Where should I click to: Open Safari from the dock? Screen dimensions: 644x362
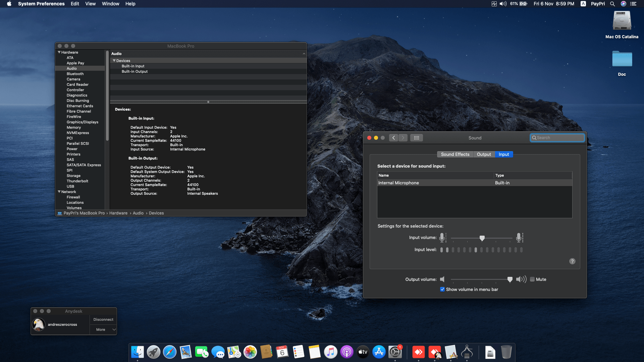170,352
